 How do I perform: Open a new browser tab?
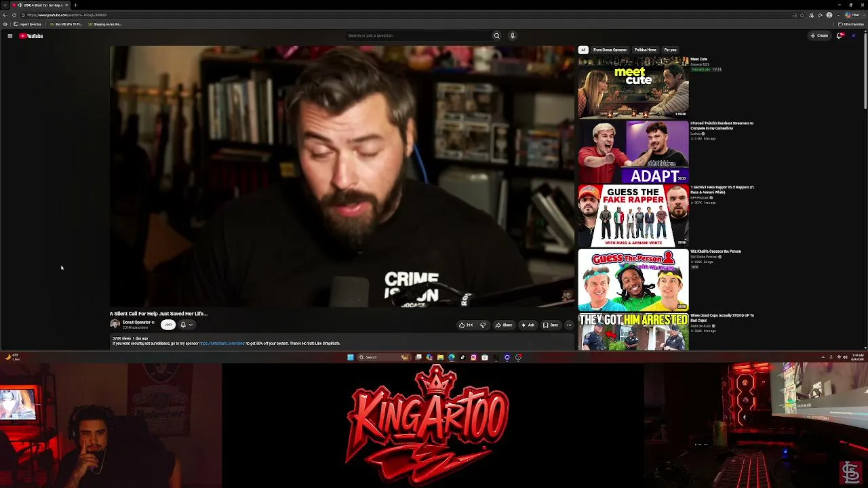click(x=75, y=5)
